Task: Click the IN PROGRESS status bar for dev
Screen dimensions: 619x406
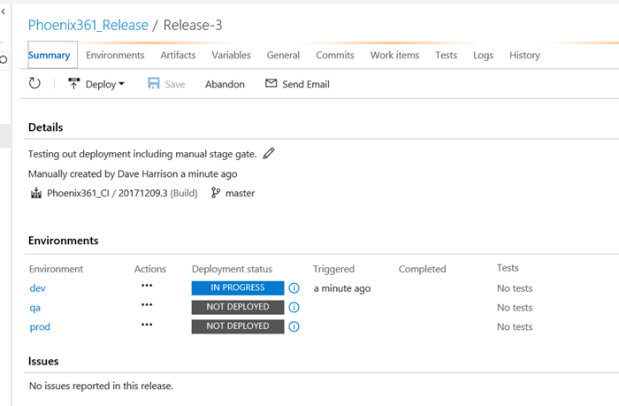Action: [237, 288]
